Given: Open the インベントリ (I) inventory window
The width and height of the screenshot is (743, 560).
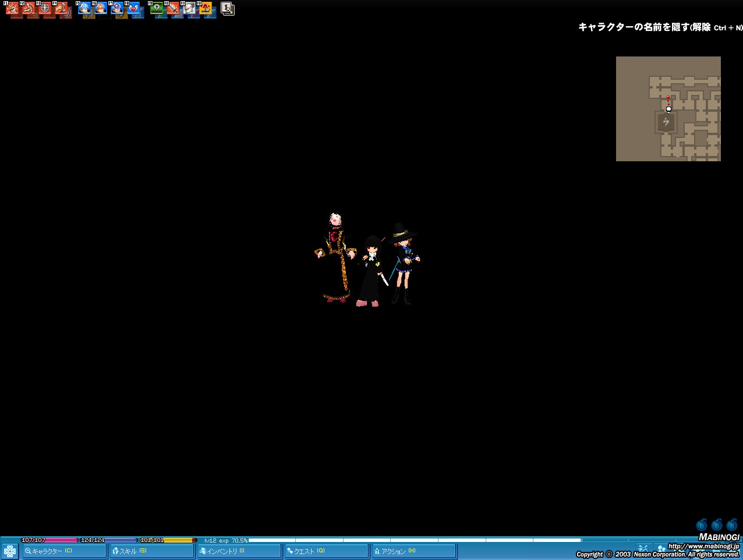Looking at the screenshot, I should [239, 551].
